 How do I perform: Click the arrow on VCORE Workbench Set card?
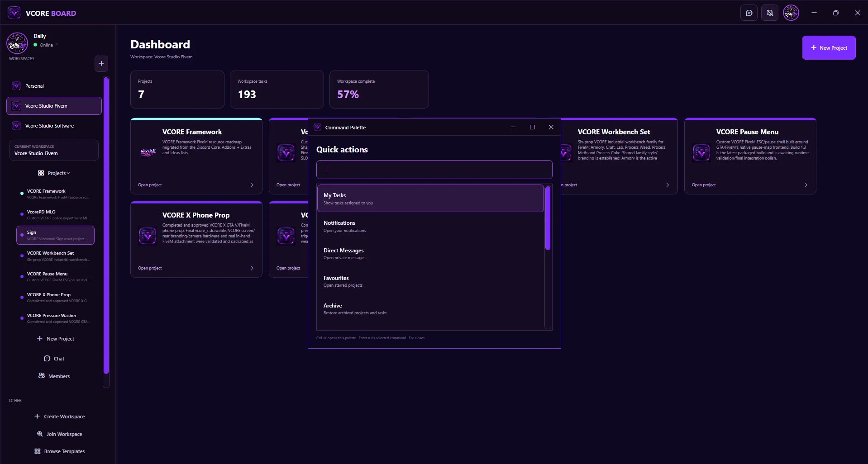tap(668, 185)
